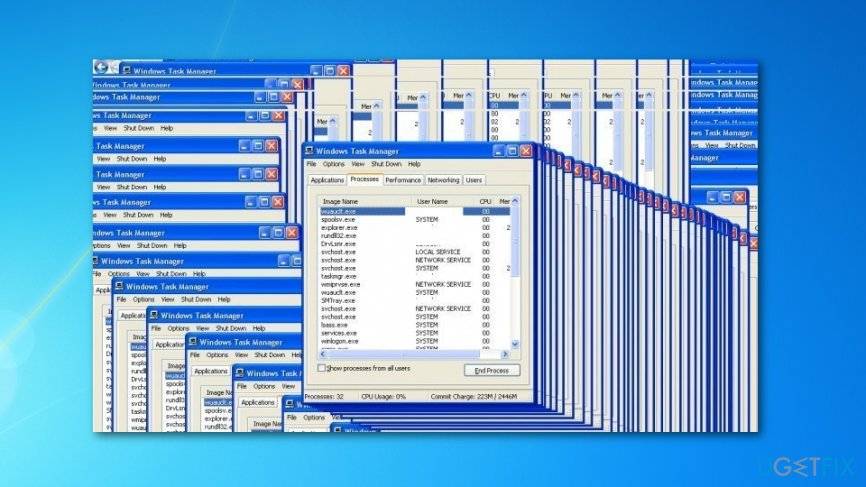Open Networking tab in front window
Image resolution: width=866 pixels, height=487 pixels.
(443, 180)
